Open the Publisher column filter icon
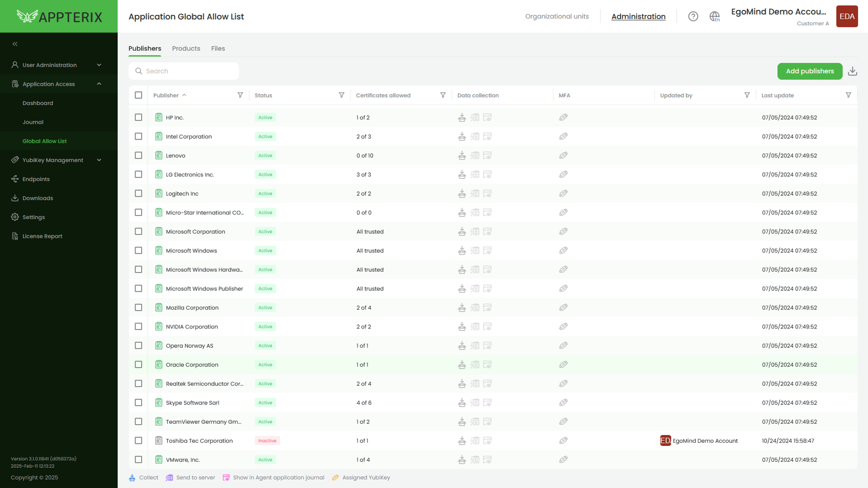Viewport: 868px width, 488px height. (240, 95)
